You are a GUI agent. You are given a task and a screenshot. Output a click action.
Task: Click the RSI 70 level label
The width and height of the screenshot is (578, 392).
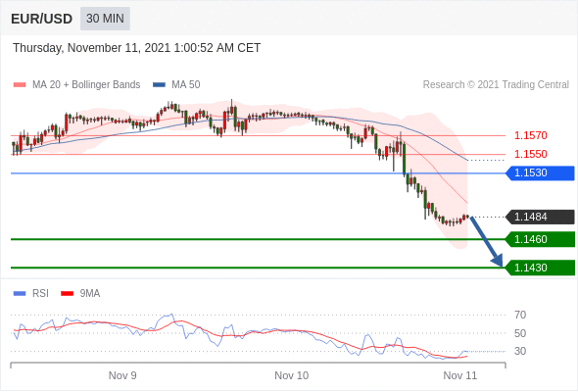tap(520, 315)
